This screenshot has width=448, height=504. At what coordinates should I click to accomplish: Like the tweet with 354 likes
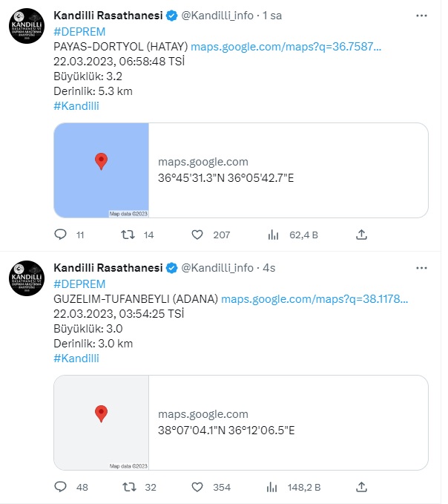pos(197,487)
